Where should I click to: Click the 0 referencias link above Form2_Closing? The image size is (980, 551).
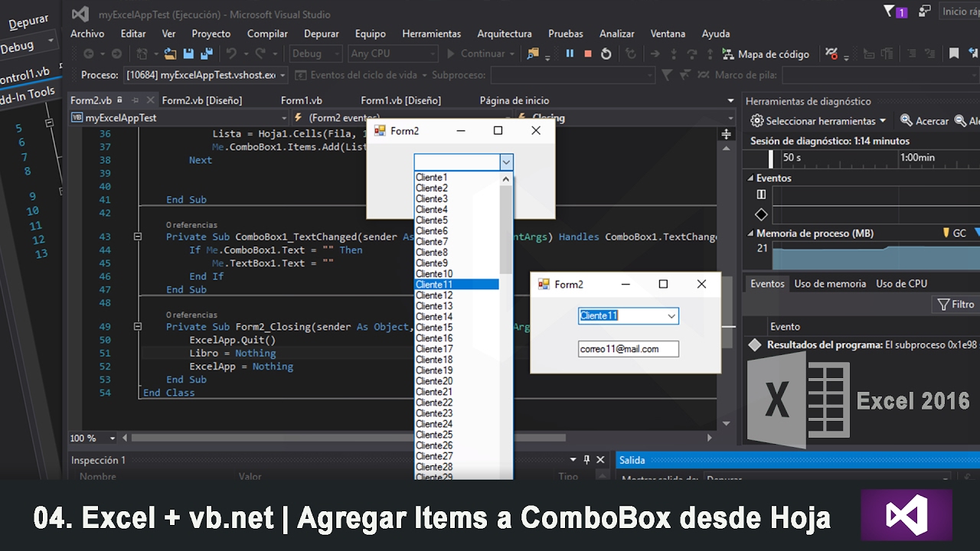(x=191, y=315)
